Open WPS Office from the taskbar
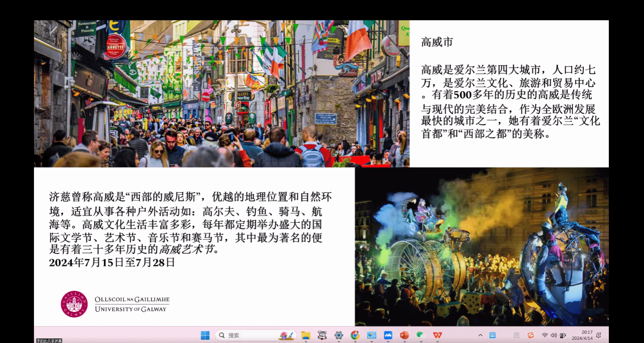The height and width of the screenshot is (343, 644). coord(437,335)
